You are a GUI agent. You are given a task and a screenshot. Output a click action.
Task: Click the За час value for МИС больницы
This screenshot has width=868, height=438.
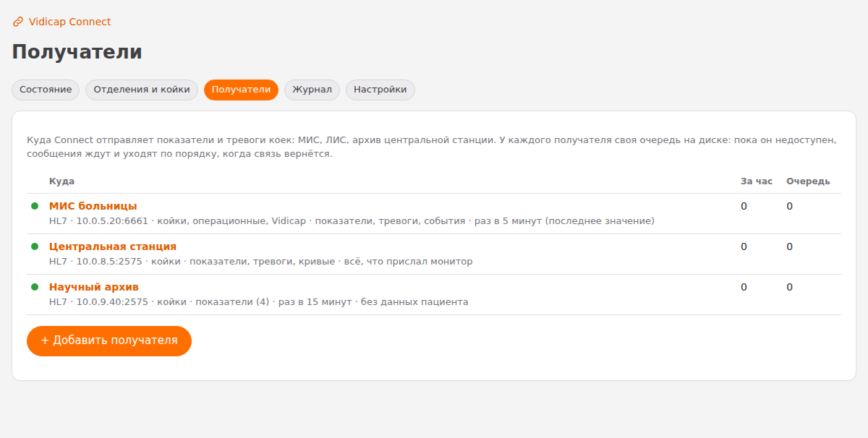coord(744,206)
